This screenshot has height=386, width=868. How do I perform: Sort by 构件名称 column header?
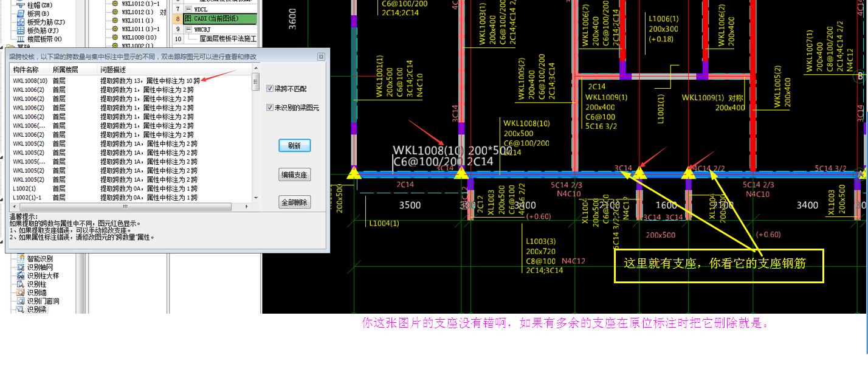pyautogui.click(x=26, y=70)
